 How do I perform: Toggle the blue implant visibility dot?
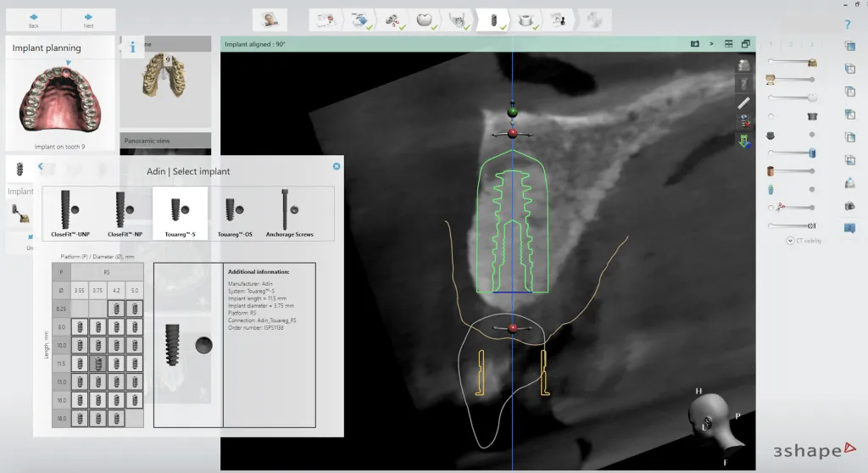point(812,189)
